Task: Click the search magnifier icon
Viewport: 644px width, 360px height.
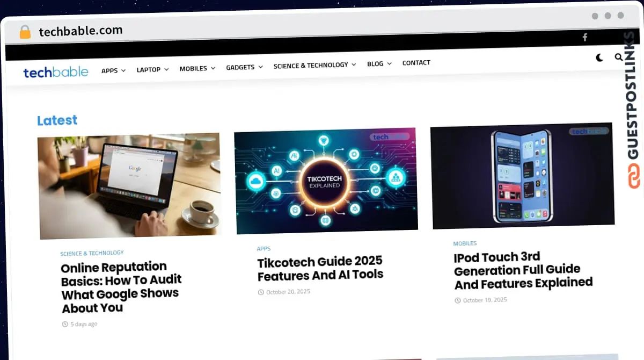Action: (x=619, y=57)
